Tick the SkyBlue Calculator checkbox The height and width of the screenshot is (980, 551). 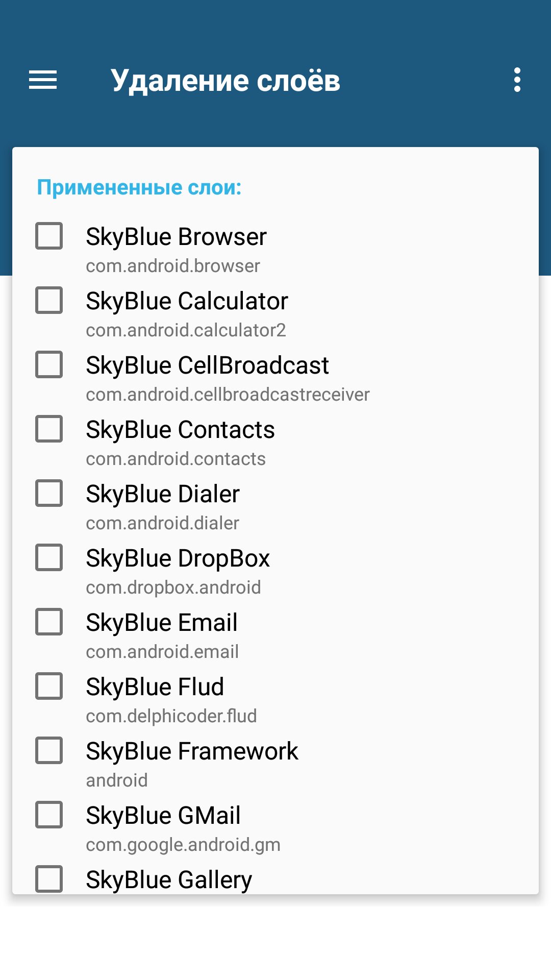tap(49, 300)
